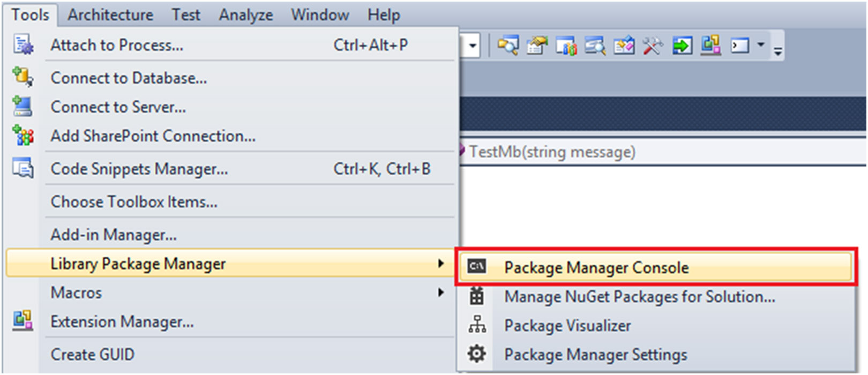Screen dimensions: 868x375
Task: Select Package Manager Console
Action: 596,267
